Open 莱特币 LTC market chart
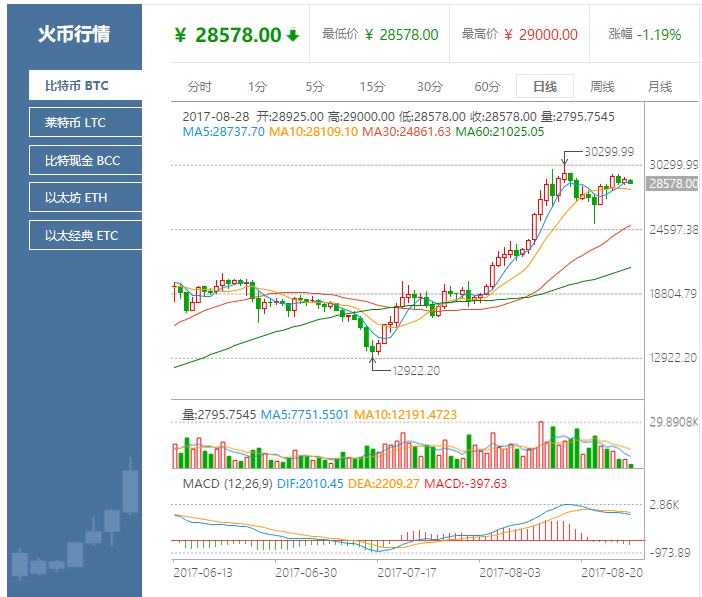Viewport: 702px width, 597px height. tap(86, 122)
